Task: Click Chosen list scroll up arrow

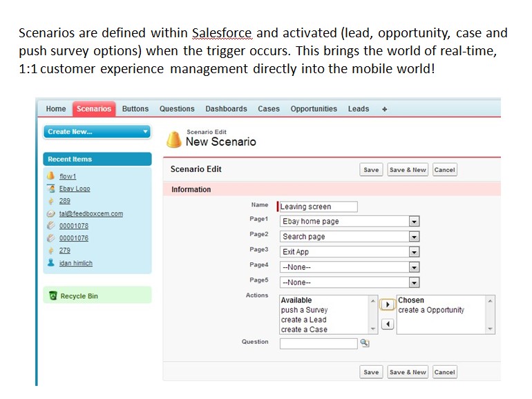Action: click(490, 301)
